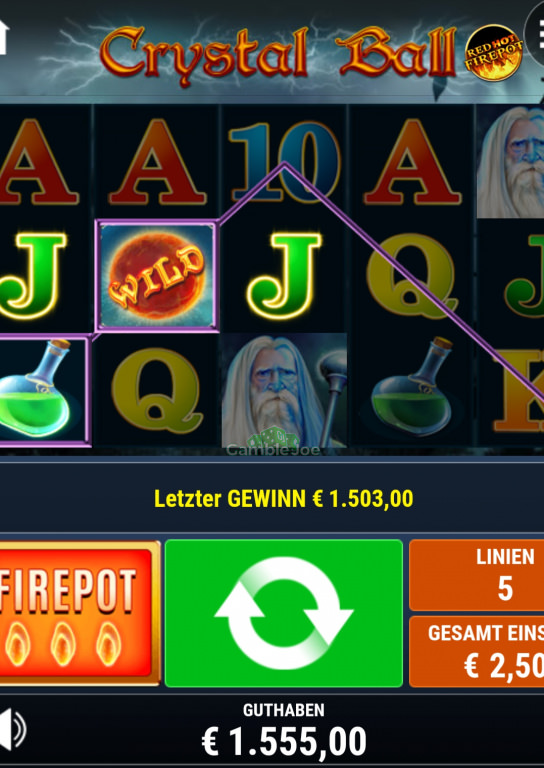Click the Letzter Gewinn amount text
Screen dimensions: 544x768
[x=284, y=499]
